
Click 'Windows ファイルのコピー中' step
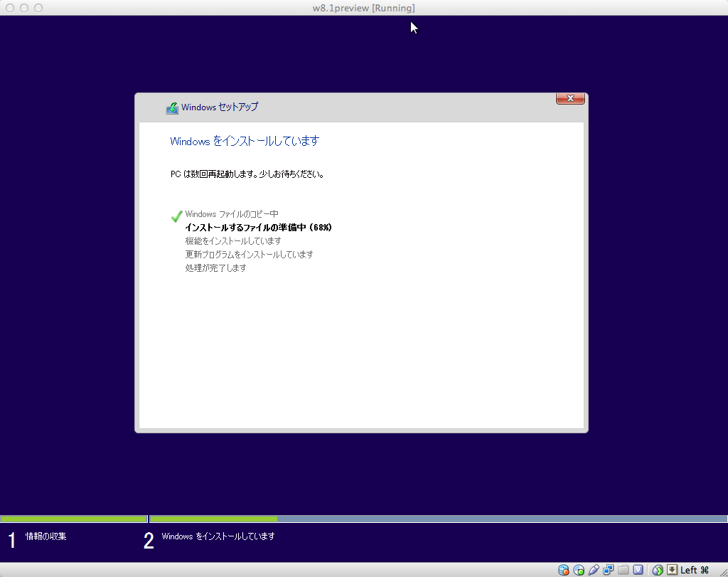click(x=232, y=214)
